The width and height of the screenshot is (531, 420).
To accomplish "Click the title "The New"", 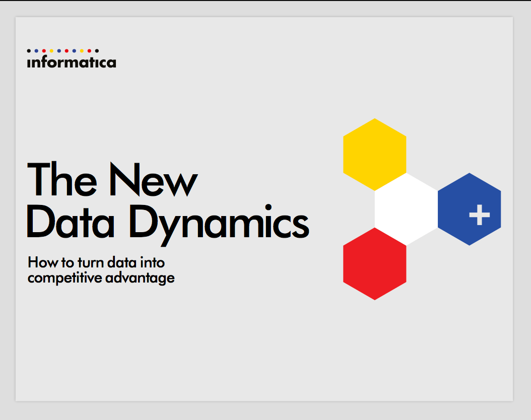I will (112, 179).
